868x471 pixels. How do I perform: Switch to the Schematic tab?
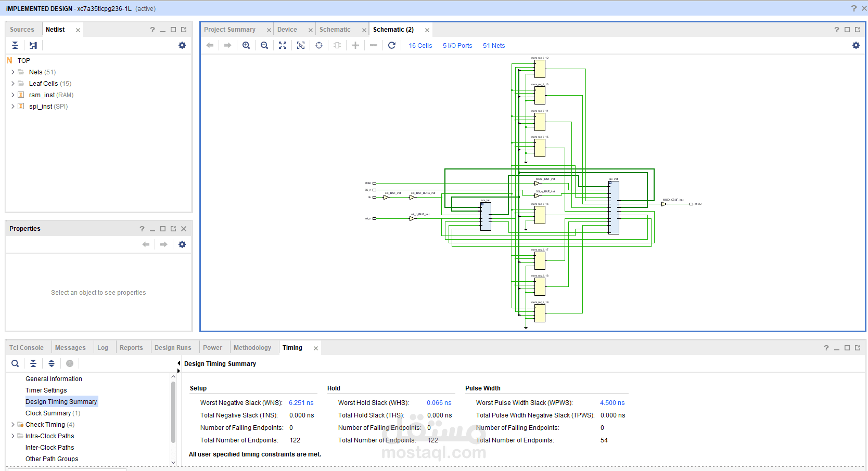[x=335, y=30]
